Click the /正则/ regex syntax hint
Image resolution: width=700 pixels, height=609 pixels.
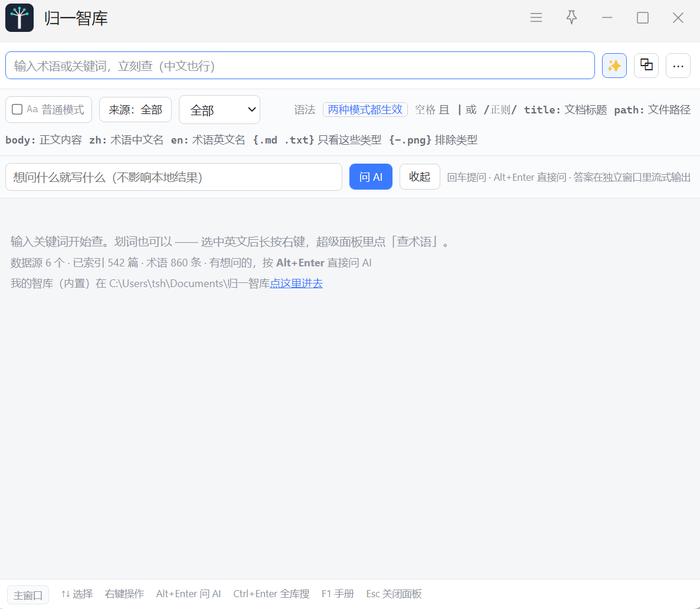pyautogui.click(x=500, y=109)
